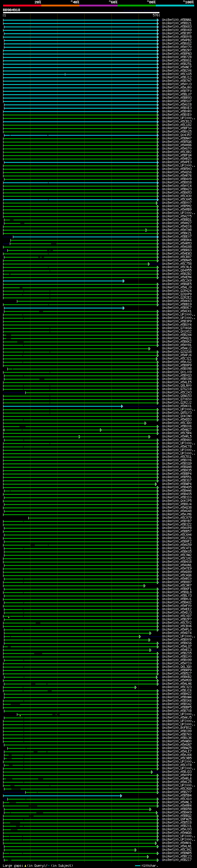Click the Large gaps legend text

38,866
